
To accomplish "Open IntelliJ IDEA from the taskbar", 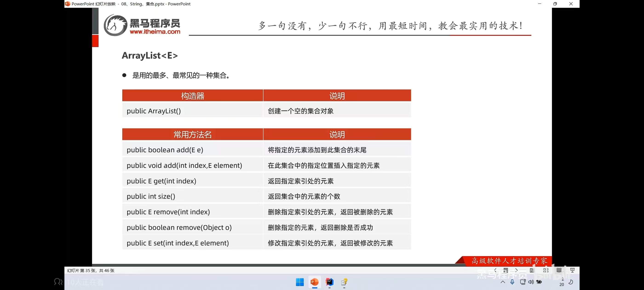I will (x=329, y=282).
